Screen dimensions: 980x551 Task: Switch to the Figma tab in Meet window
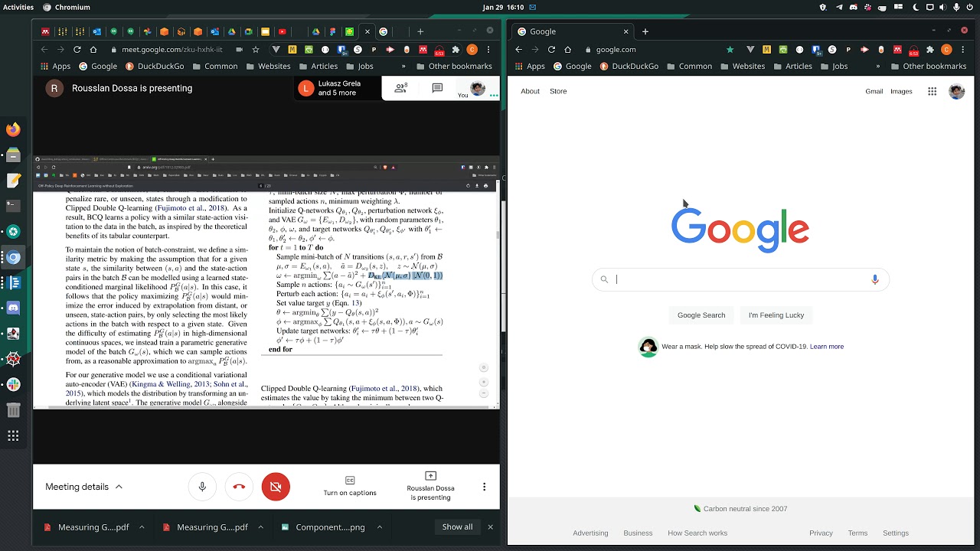click(x=333, y=31)
